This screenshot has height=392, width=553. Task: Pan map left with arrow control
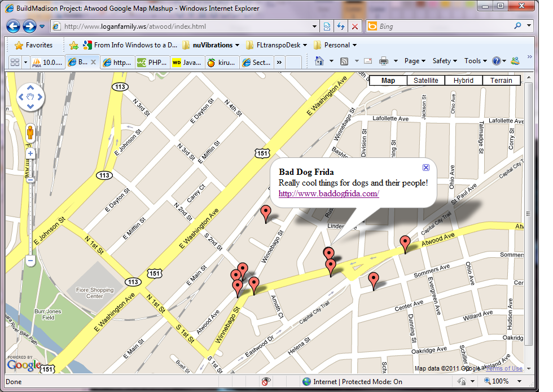point(21,97)
